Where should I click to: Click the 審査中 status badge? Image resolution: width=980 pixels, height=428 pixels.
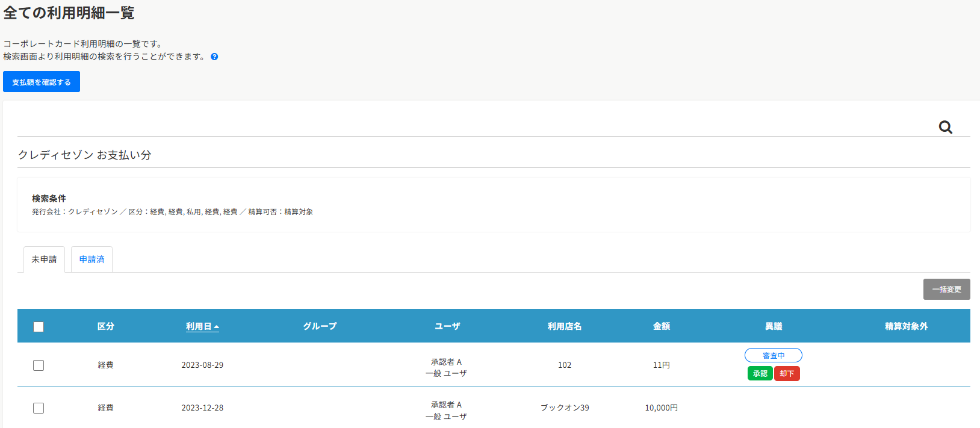[773, 355]
